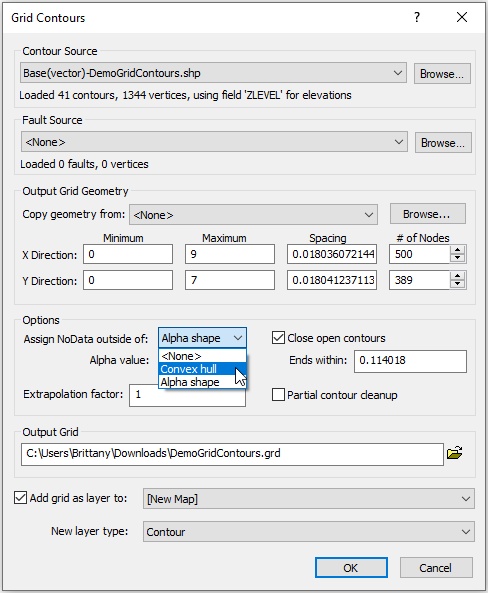This screenshot has width=488, height=593.
Task: Click the Output Grid file path field
Action: pyautogui.click(x=232, y=454)
